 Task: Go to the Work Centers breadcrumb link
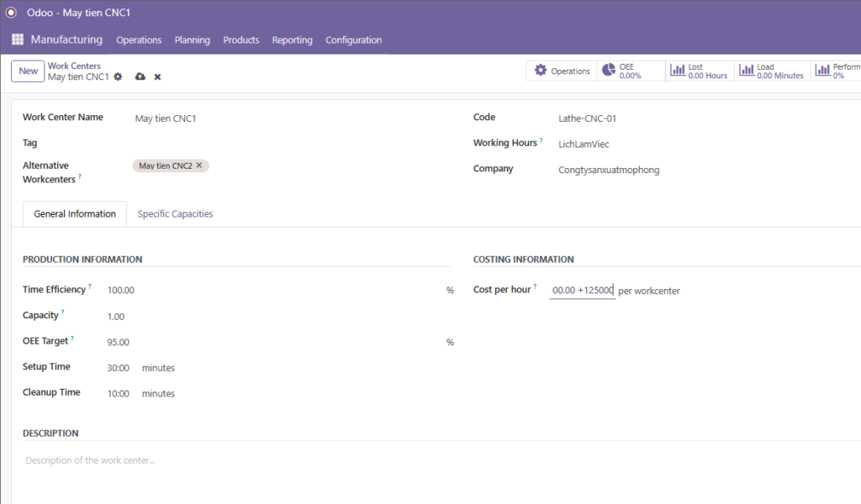(74, 66)
